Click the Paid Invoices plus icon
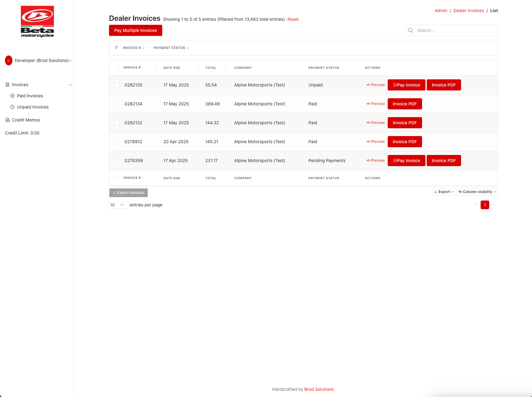Viewport: 532px width, 397px height. point(12,96)
